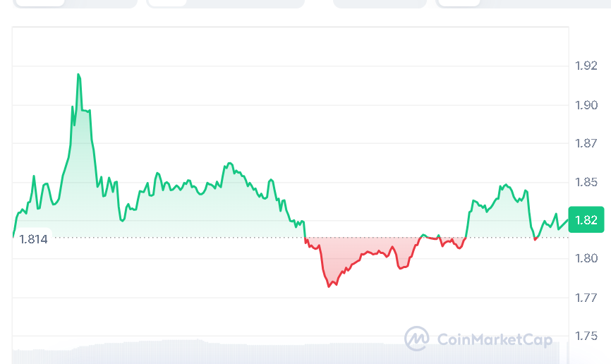The height and width of the screenshot is (364, 611).
Task: Click the green 1.82 current price tag
Action: 586,220
